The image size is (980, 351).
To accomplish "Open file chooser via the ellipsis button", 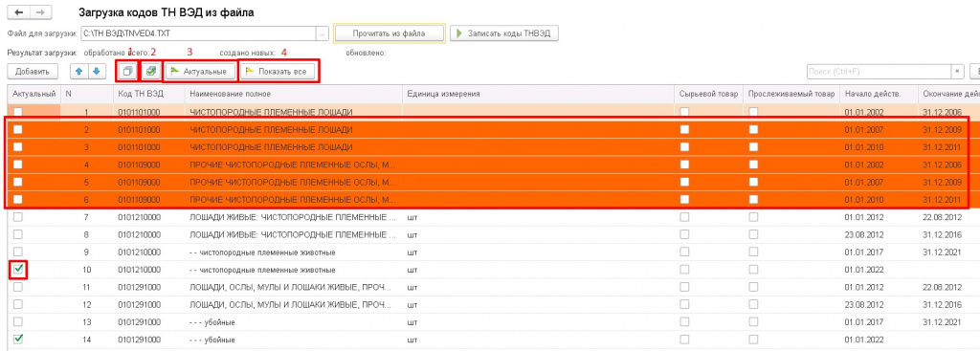I will [x=323, y=33].
